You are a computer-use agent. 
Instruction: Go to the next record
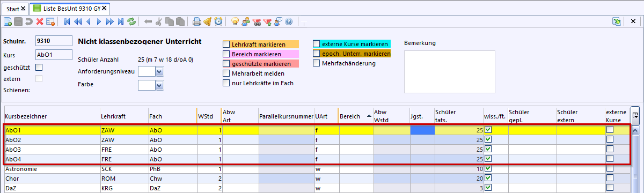tap(99, 22)
